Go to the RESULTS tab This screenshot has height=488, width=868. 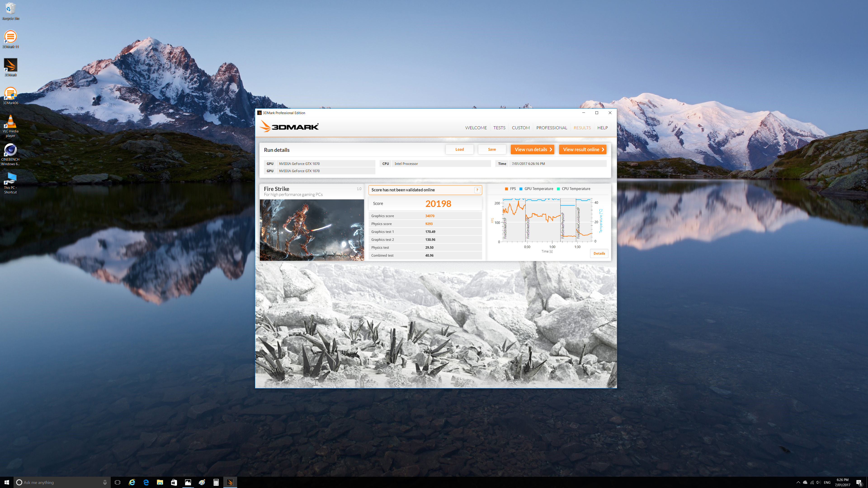tap(582, 128)
